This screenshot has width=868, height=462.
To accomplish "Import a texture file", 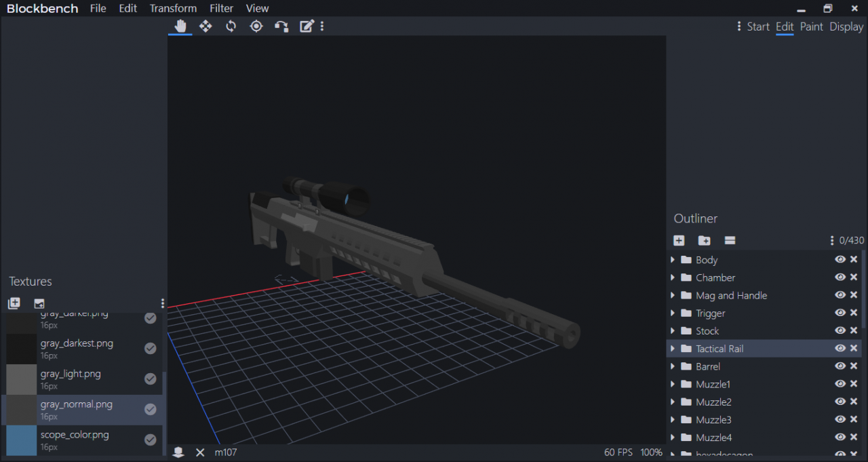I will [x=39, y=303].
